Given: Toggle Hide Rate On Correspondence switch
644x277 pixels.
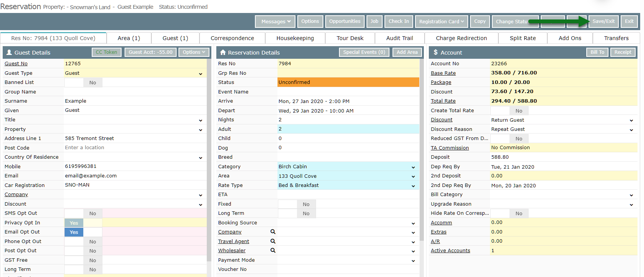Looking at the screenshot, I should click(509, 213).
